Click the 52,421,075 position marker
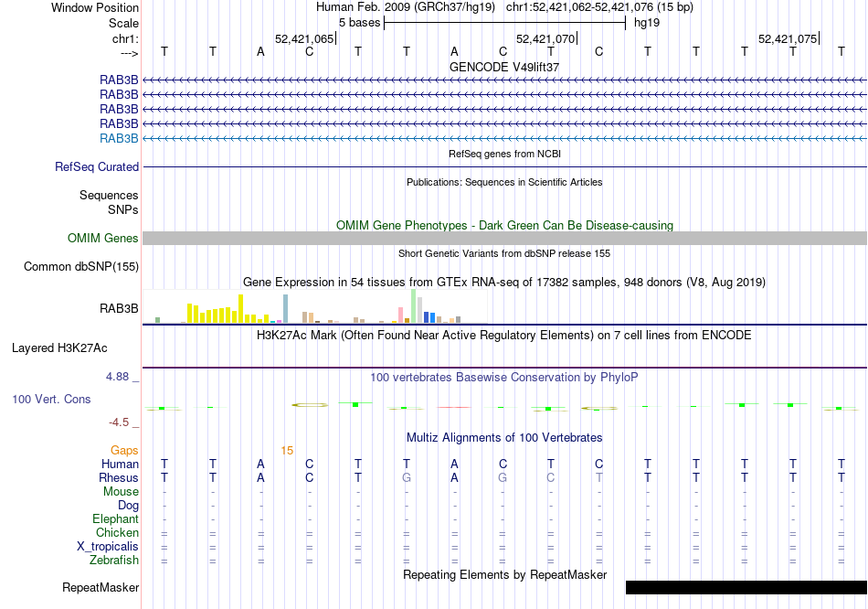The image size is (868, 609). click(788, 38)
